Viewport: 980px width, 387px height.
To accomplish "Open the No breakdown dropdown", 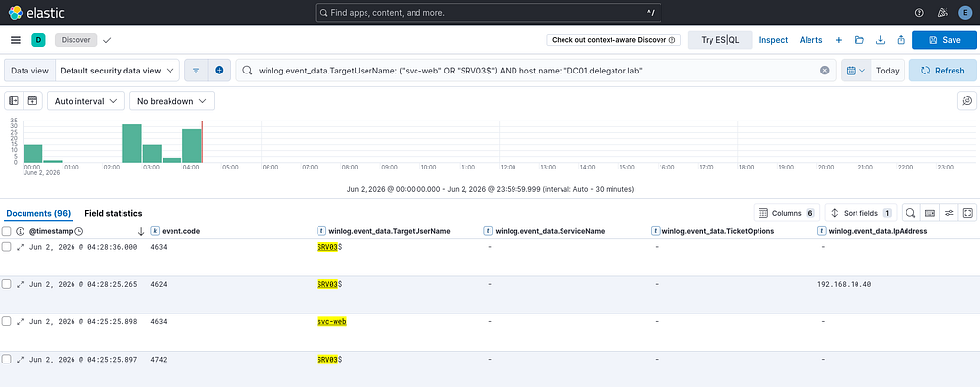I will (x=171, y=101).
